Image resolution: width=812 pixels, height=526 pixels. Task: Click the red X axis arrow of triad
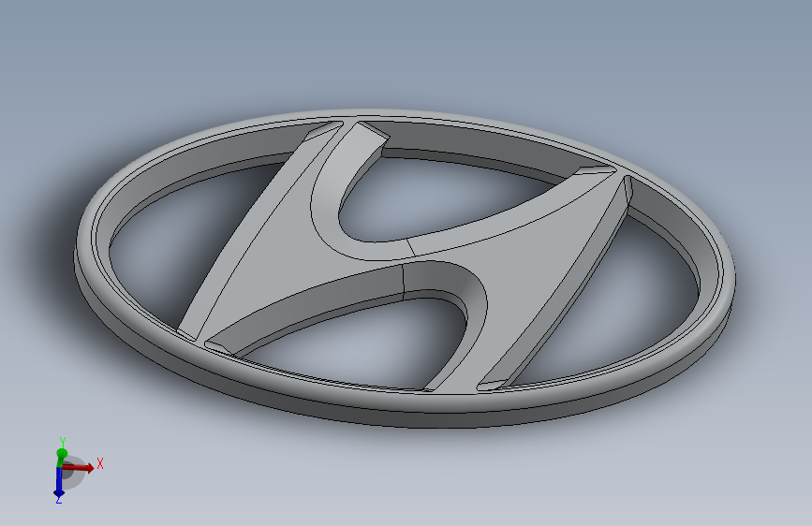[x=79, y=467]
